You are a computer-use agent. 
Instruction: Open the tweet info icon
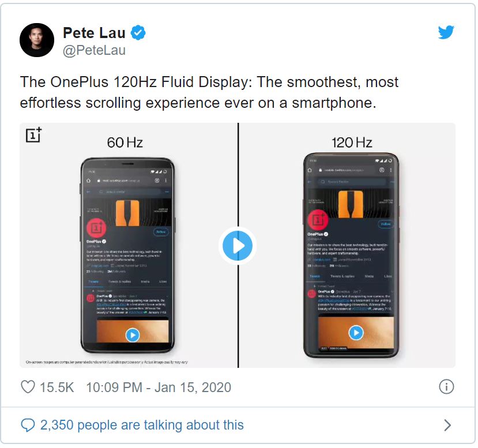click(x=446, y=387)
